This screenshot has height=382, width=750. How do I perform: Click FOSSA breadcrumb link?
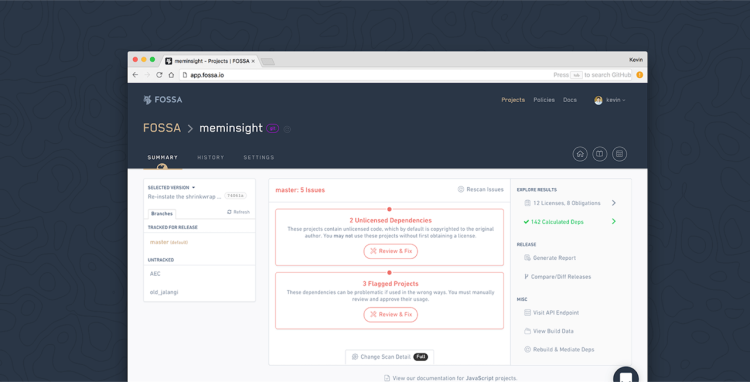(162, 128)
